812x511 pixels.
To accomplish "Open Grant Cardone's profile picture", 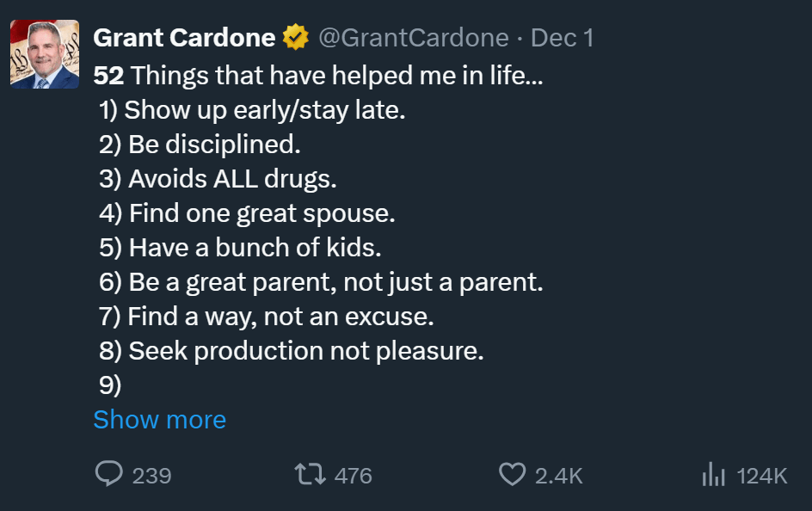I will pos(45,54).
